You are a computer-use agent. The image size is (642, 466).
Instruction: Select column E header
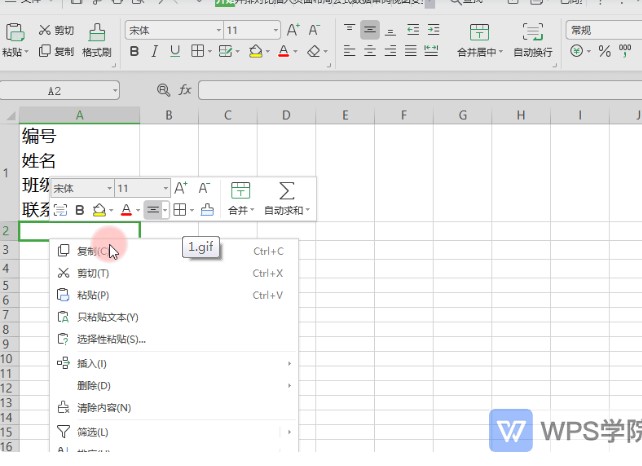click(x=345, y=115)
